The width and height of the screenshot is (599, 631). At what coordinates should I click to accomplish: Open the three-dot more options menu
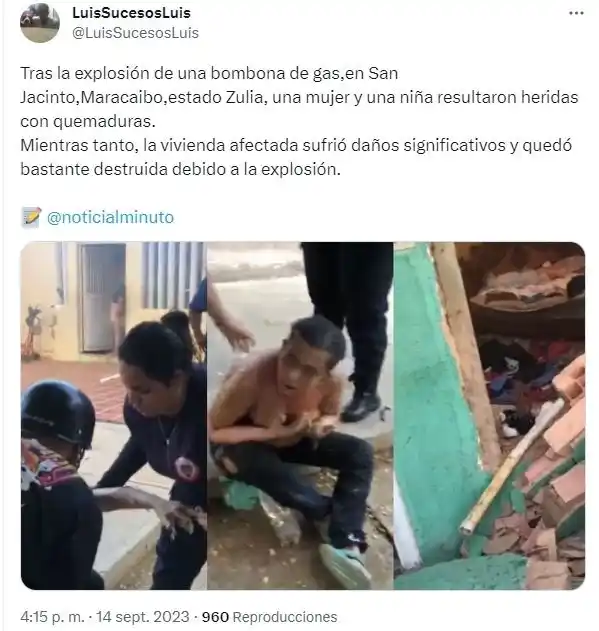pyautogui.click(x=576, y=13)
